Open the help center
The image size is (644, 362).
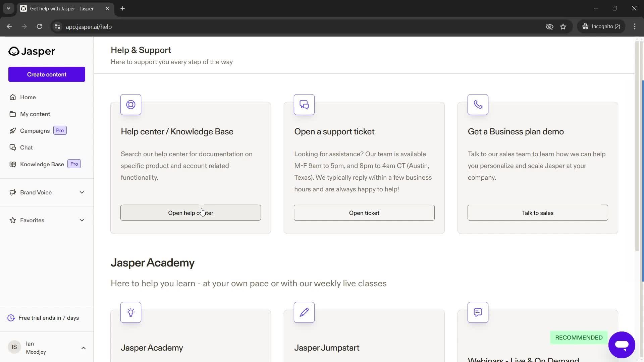point(190,213)
